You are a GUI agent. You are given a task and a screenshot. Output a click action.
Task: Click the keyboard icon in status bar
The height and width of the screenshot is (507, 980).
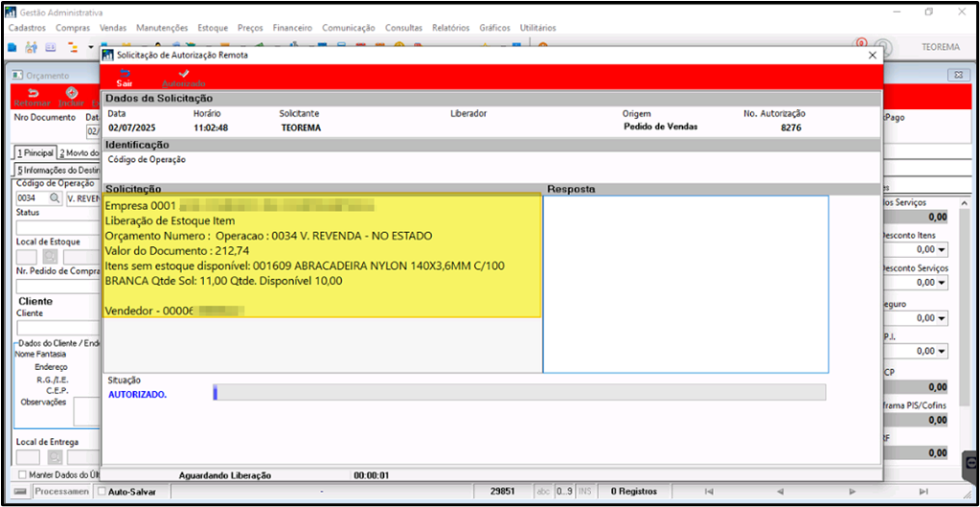(21, 492)
